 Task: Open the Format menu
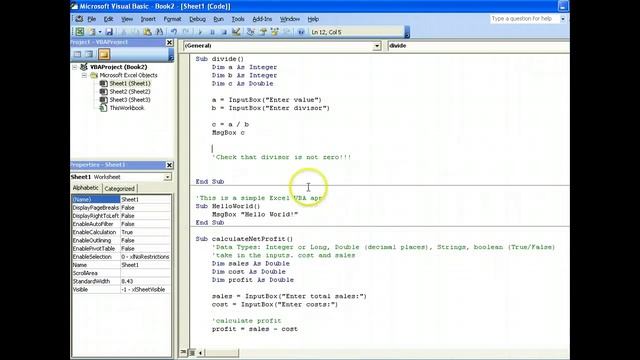(x=172, y=19)
